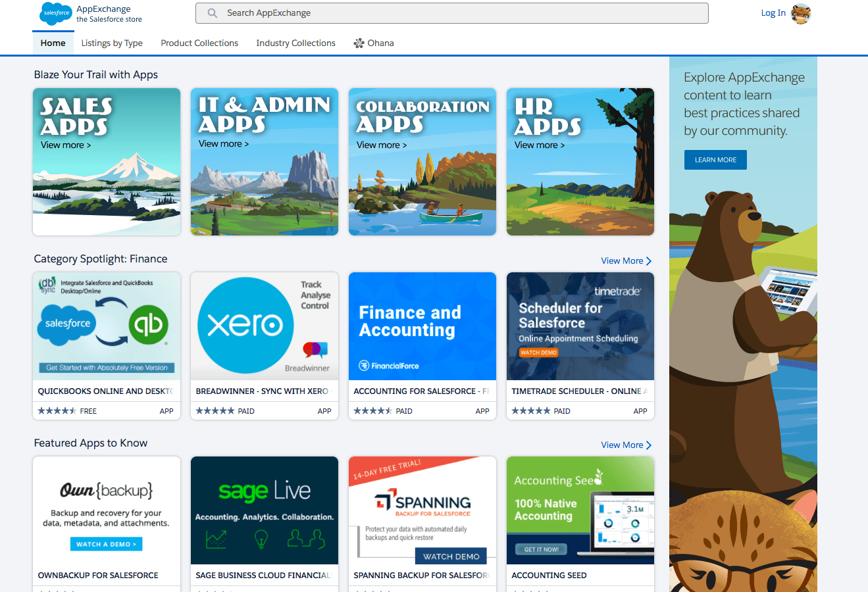Click View more under Collaboration Apps
Screen dimensions: 868x592
[x=382, y=145]
